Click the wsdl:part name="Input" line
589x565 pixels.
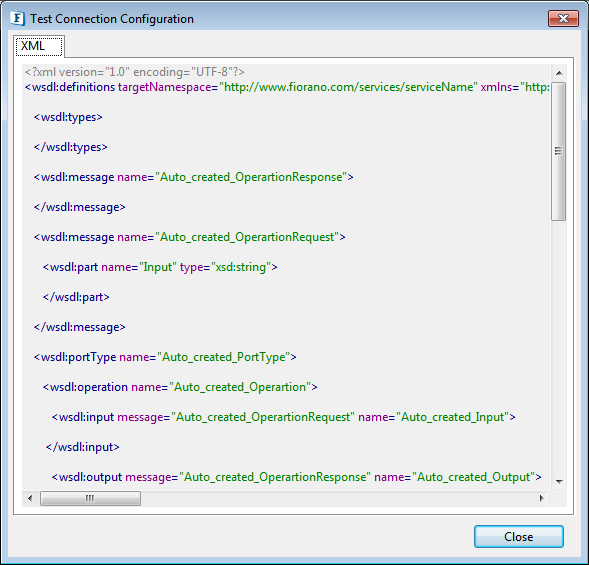[x=160, y=267]
